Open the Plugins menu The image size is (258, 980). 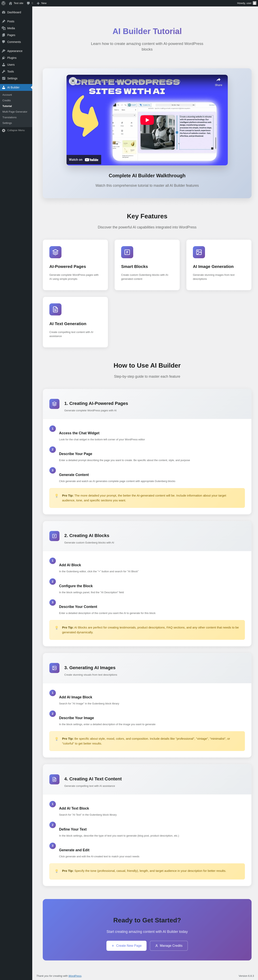click(12, 58)
